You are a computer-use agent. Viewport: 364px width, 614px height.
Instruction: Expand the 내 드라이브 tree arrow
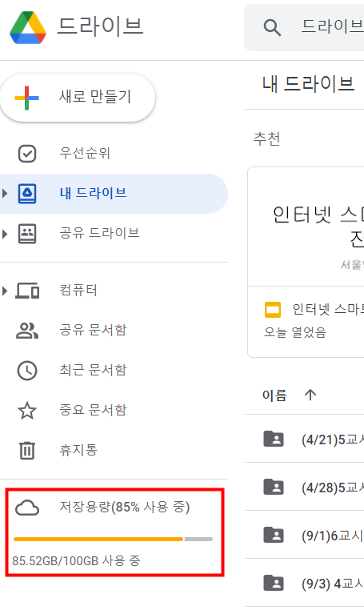pyautogui.click(x=5, y=193)
